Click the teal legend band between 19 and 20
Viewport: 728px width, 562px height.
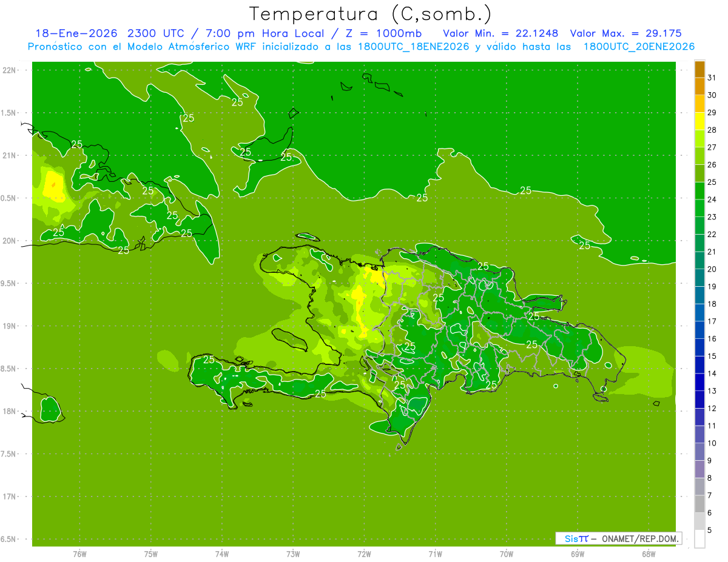pyautogui.click(x=699, y=278)
